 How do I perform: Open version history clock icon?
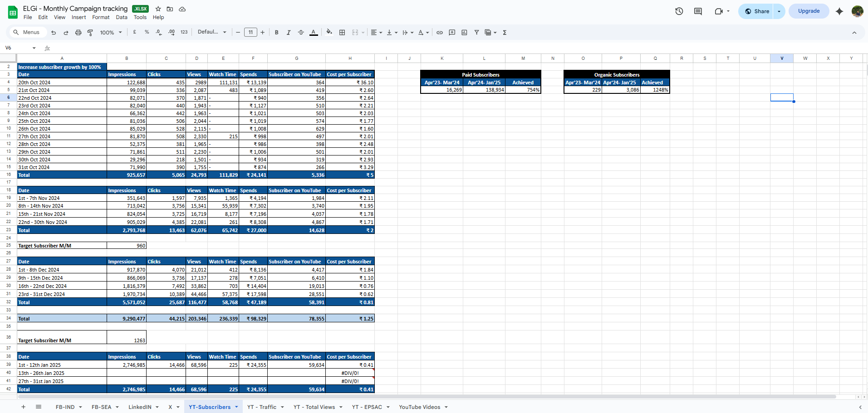point(679,11)
